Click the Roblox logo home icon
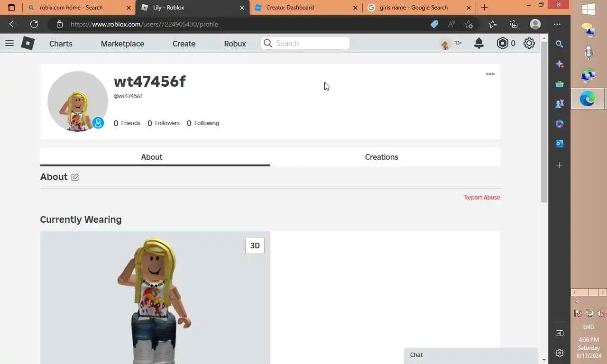The height and width of the screenshot is (364, 607). 28,43
